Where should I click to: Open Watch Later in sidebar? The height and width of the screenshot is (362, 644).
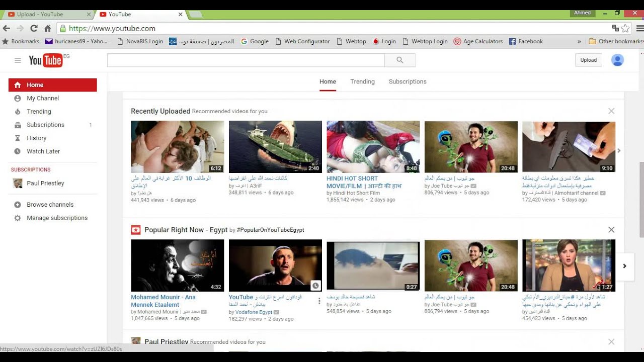click(x=43, y=151)
